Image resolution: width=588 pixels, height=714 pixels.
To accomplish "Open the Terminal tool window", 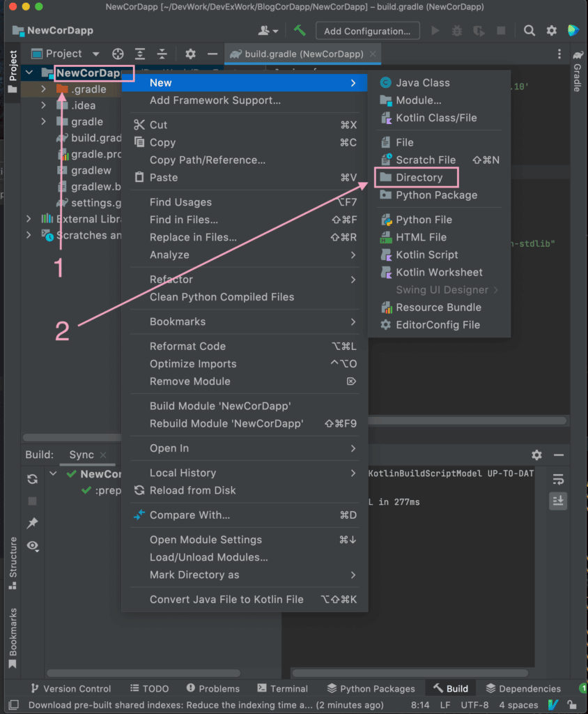I will (282, 688).
